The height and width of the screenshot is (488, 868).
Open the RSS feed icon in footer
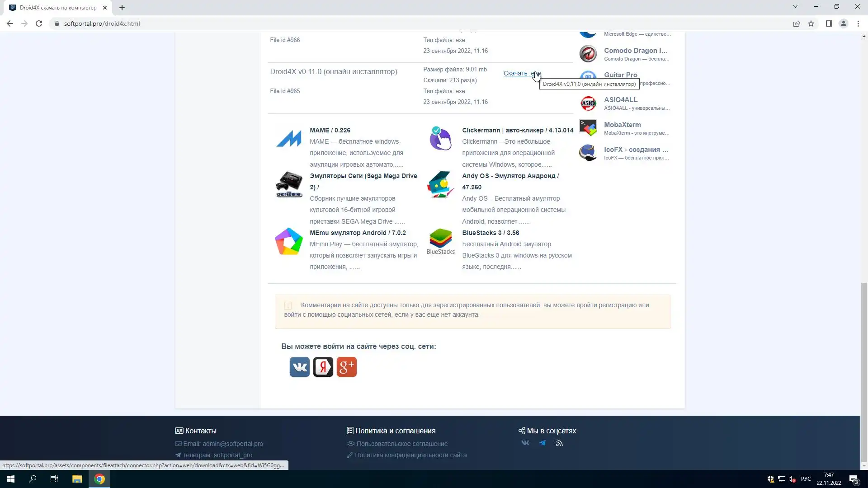click(x=559, y=443)
